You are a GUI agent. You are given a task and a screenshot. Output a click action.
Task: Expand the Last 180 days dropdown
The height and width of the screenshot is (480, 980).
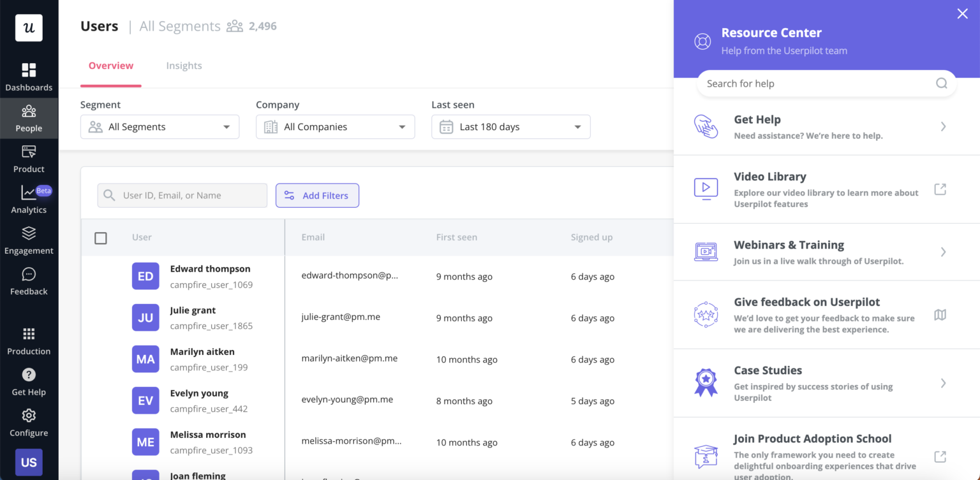pos(510,127)
